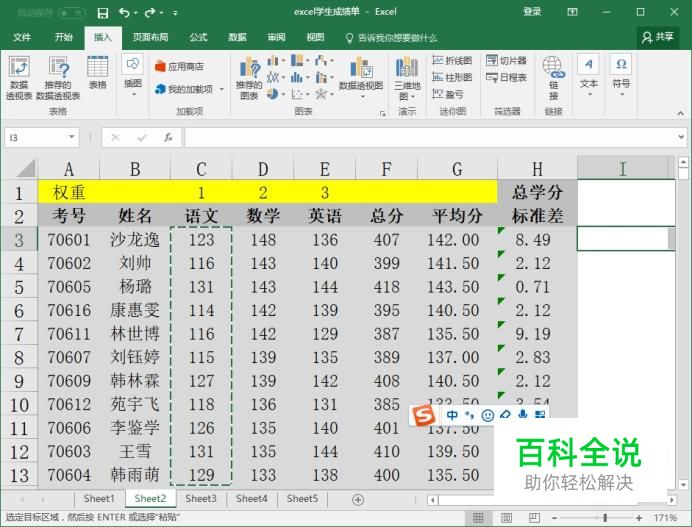Image resolution: width=692 pixels, height=527 pixels.
Task: Switch to Sheet4 tab
Action: tap(252, 499)
